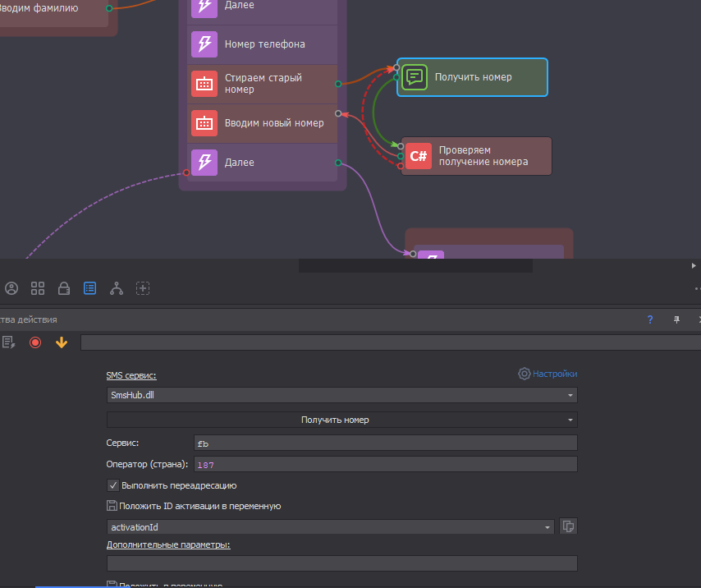Toggle 'Выполнить переадресацию' checkbox
Screen dimensions: 701x588
pyautogui.click(x=113, y=485)
